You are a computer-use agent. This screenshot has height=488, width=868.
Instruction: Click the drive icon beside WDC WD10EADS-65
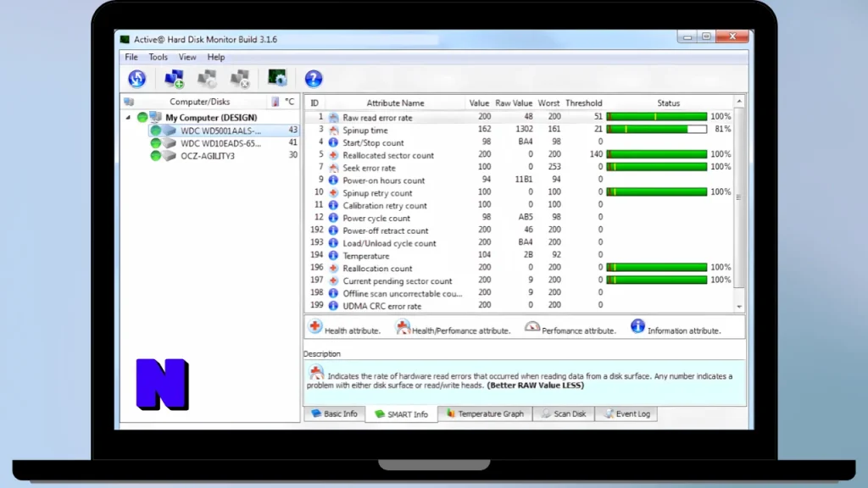tap(170, 143)
